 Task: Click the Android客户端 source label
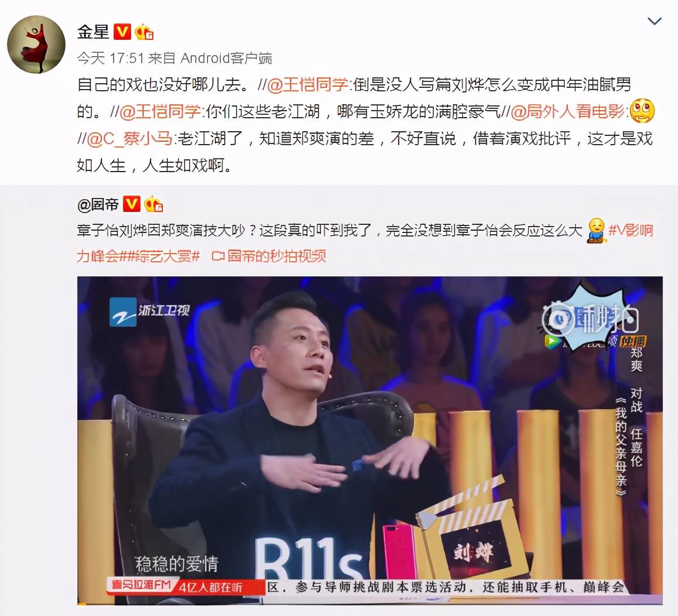(226, 58)
